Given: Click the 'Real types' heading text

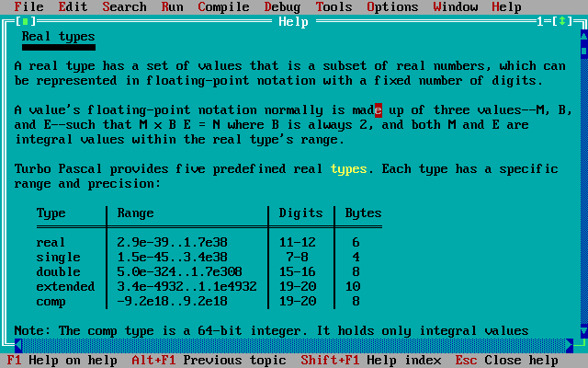Looking at the screenshot, I should point(58,37).
